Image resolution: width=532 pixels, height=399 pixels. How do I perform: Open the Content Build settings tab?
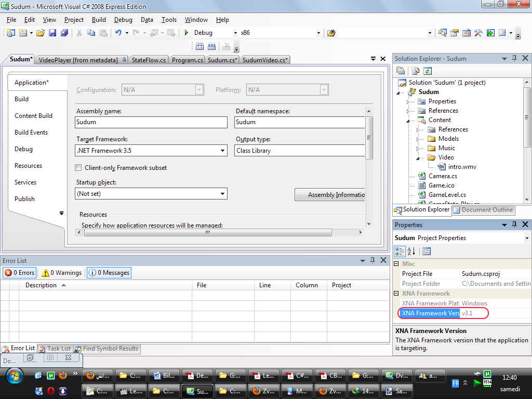pyautogui.click(x=33, y=116)
